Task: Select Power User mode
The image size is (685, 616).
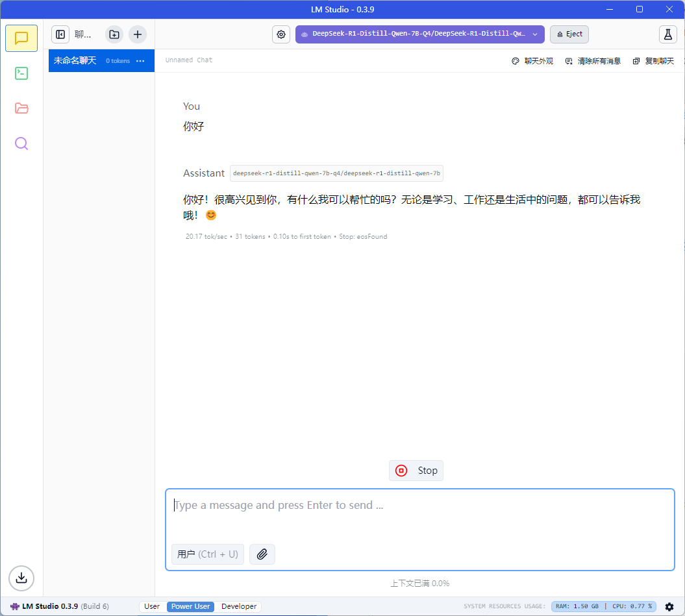Action: [190, 606]
